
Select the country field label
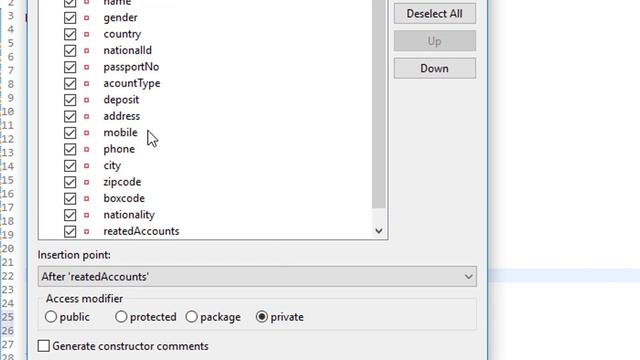pos(122,34)
